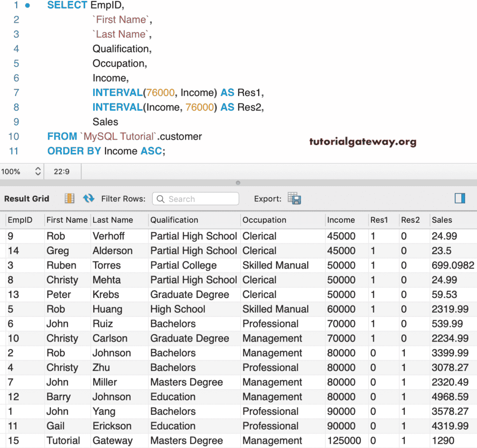Click the '`MySQL Tutorial`' schema name
This screenshot has height=448, width=477.
pyautogui.click(x=118, y=136)
